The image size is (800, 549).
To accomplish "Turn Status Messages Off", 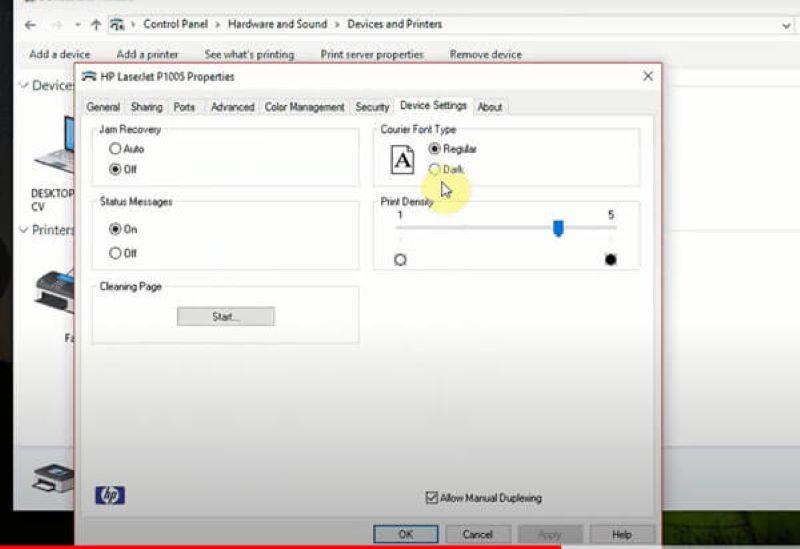I will [x=123, y=253].
